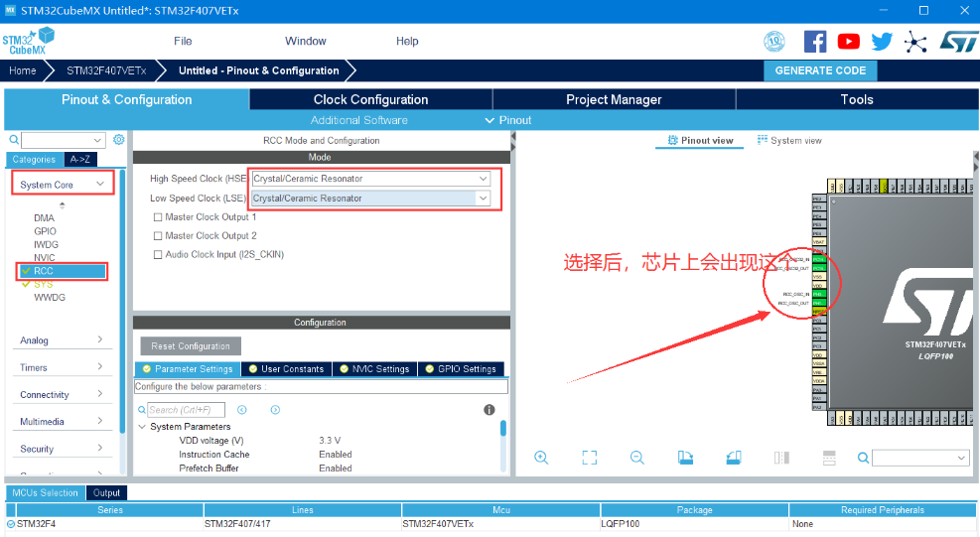The image size is (980, 537).
Task: Open ST Twitter page icon
Action: coord(882,42)
